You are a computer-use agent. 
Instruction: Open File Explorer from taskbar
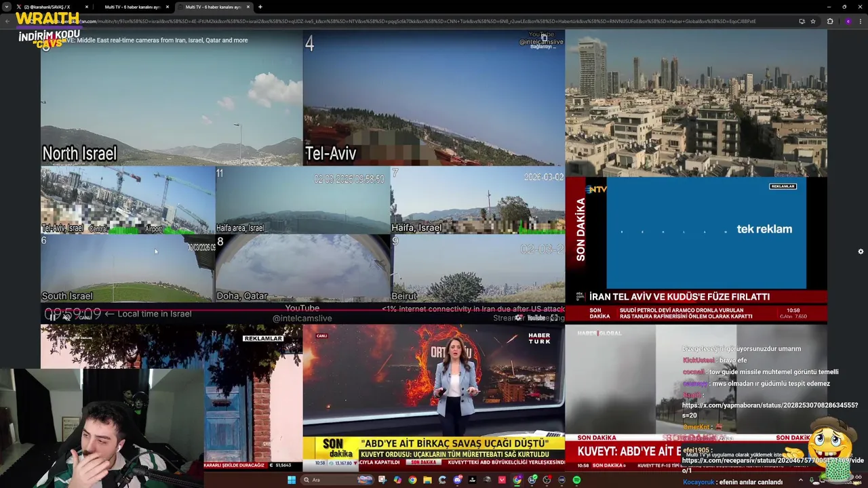[428, 480]
